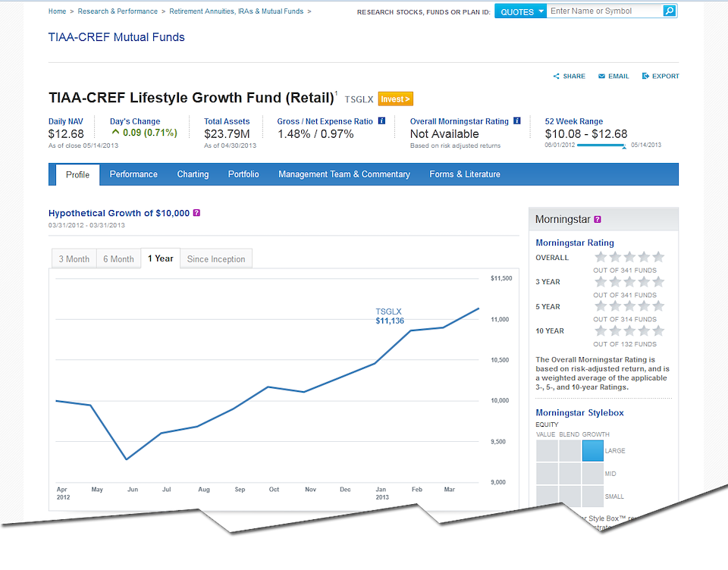Click the 52 Week Range slider bar
Viewport: 728px width, 570px height.
(601, 146)
